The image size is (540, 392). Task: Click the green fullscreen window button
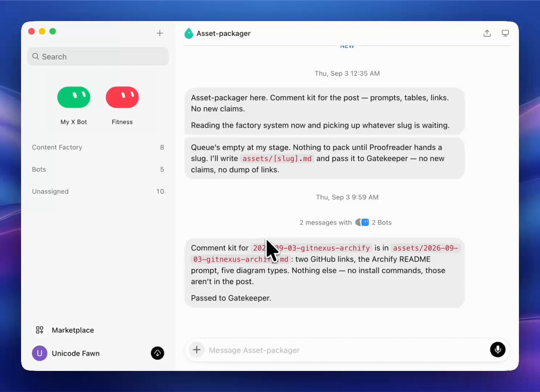pyautogui.click(x=53, y=31)
